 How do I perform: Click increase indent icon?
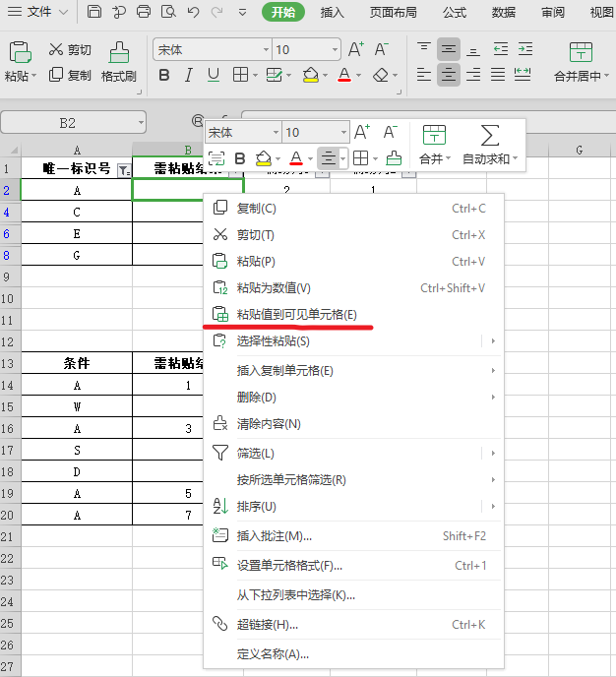[x=525, y=49]
